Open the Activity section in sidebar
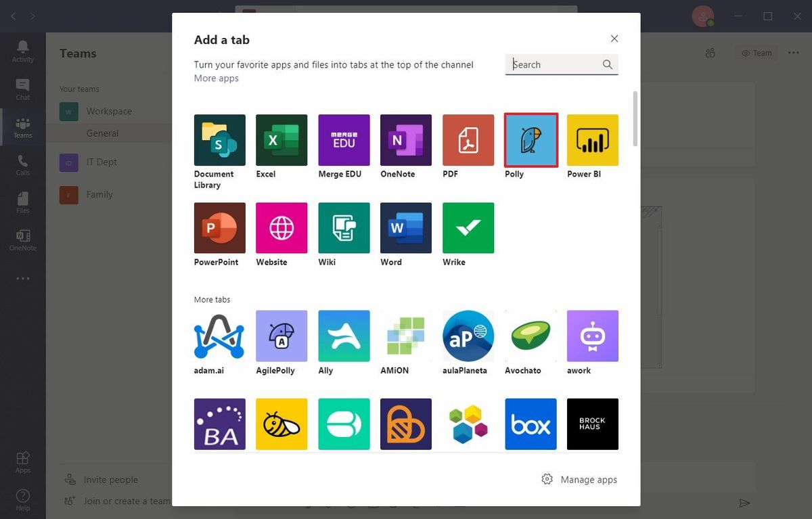Viewport: 812px width, 519px height. (22, 47)
